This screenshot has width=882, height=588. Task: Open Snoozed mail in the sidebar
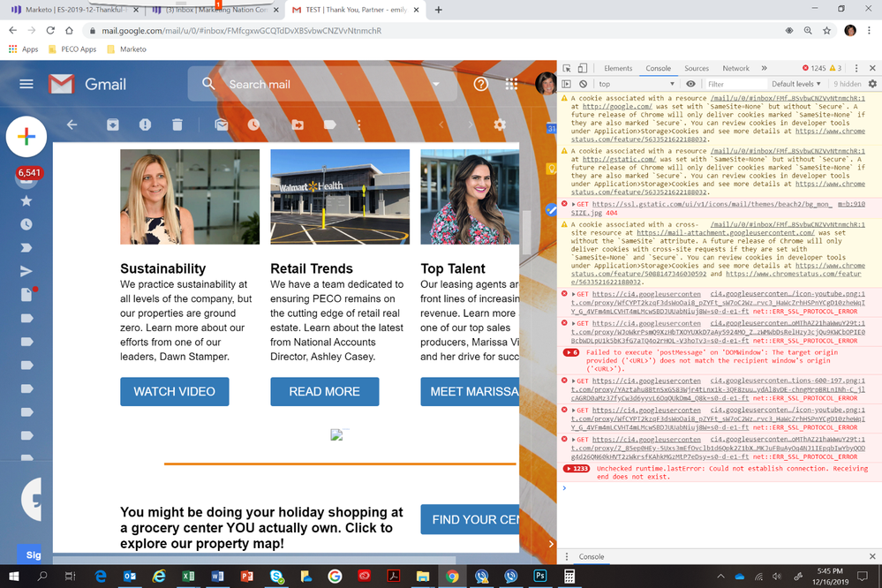26,224
